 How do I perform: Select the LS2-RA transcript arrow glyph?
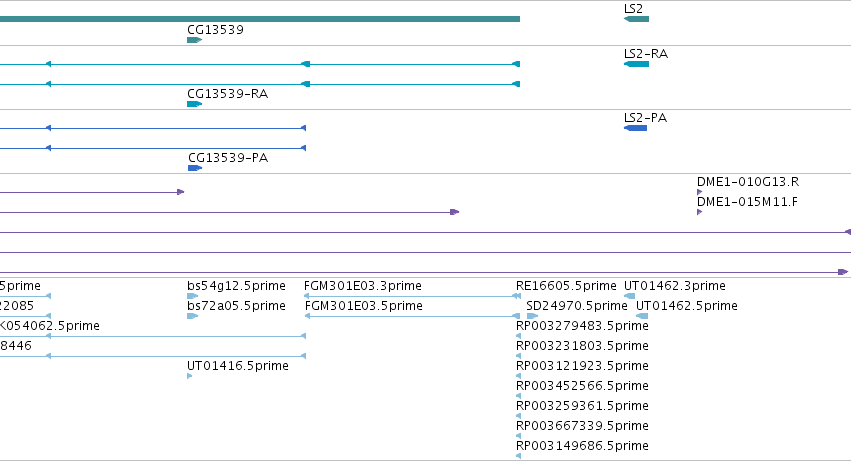point(636,64)
